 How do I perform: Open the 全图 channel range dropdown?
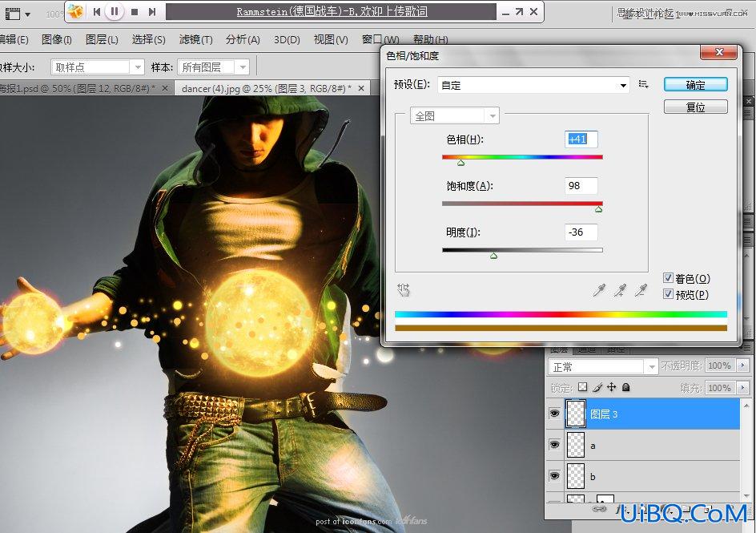pyautogui.click(x=454, y=116)
